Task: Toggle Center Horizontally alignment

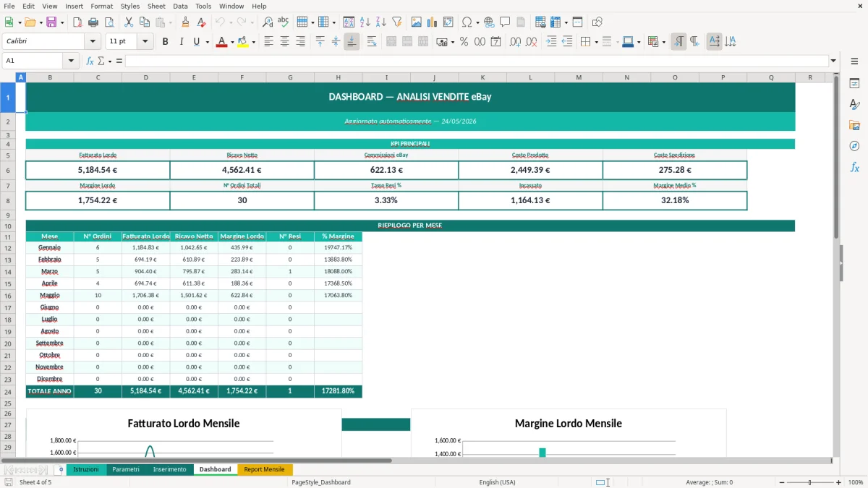Action: pyautogui.click(x=285, y=42)
